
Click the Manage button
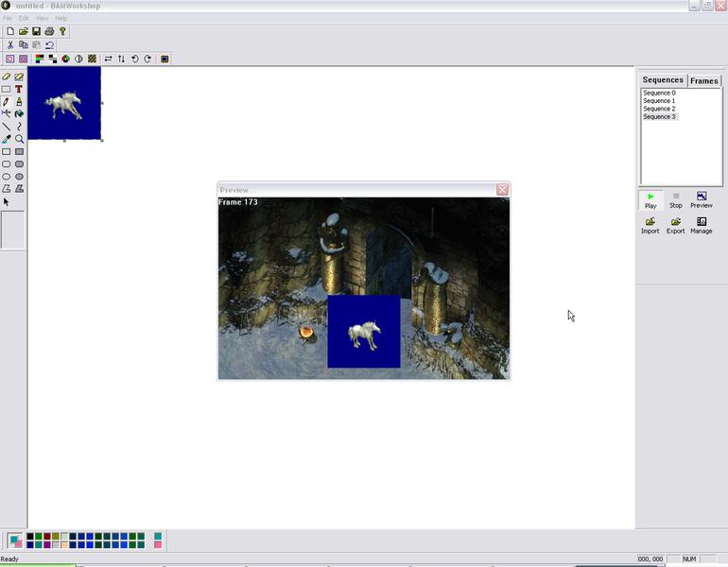(702, 226)
